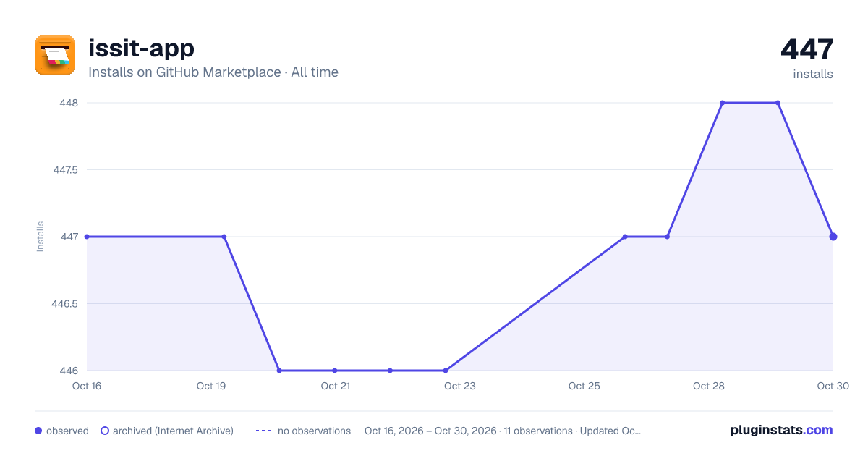Click the Oct 19 x-axis label

(211, 386)
